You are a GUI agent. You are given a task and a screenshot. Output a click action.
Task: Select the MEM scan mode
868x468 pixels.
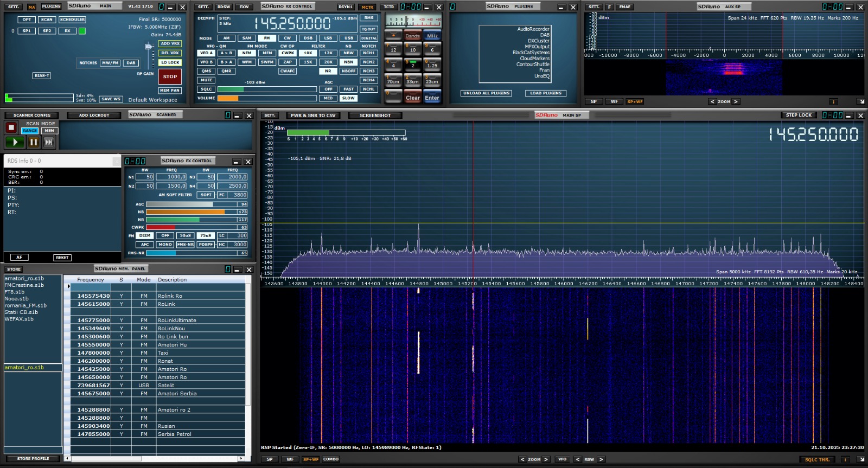pos(49,131)
